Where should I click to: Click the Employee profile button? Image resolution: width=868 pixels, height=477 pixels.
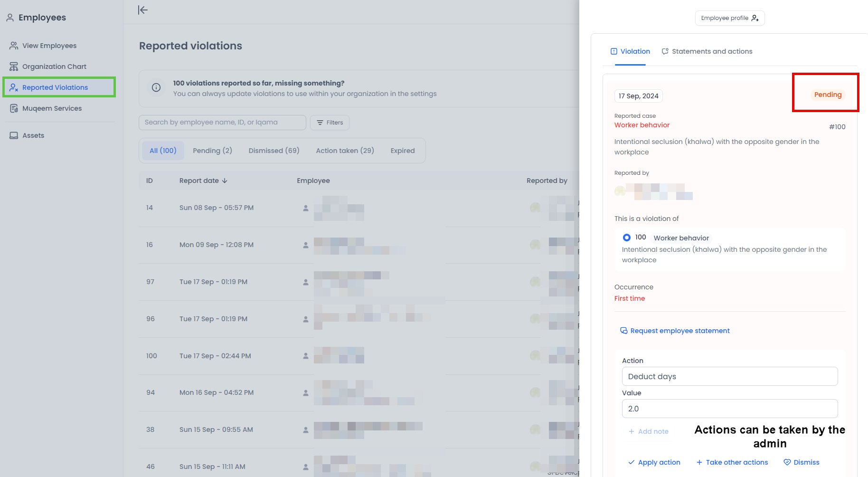pyautogui.click(x=729, y=18)
